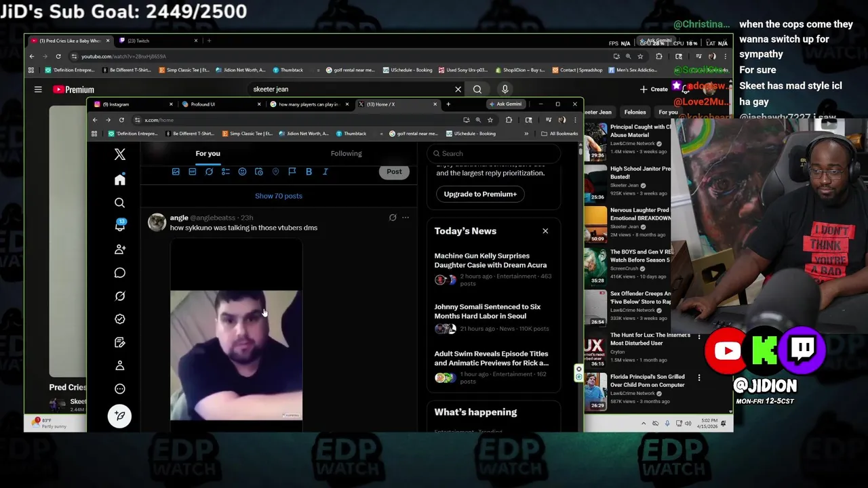The height and width of the screenshot is (488, 868).
Task: Open X notifications bell with 13 badge
Action: point(120,226)
